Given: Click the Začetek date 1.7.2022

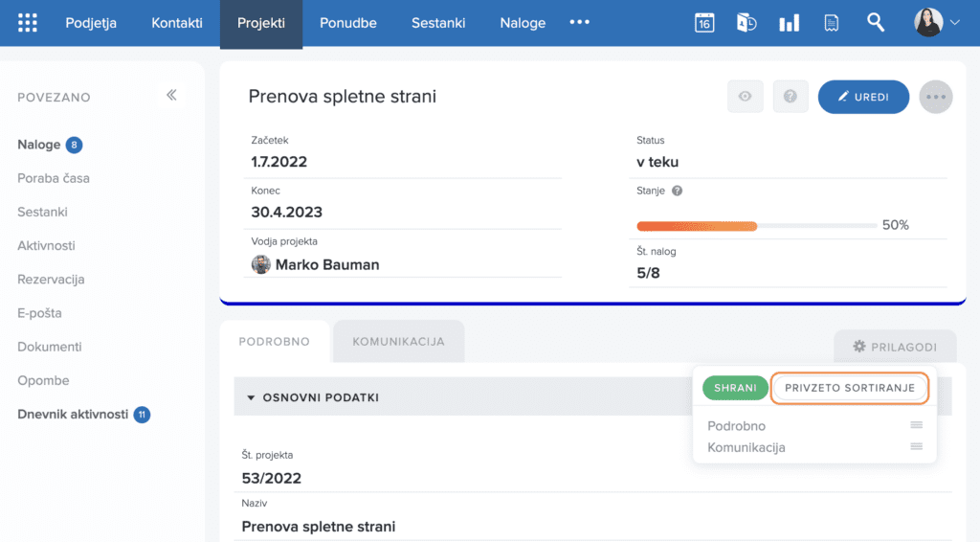Looking at the screenshot, I should pyautogui.click(x=278, y=162).
